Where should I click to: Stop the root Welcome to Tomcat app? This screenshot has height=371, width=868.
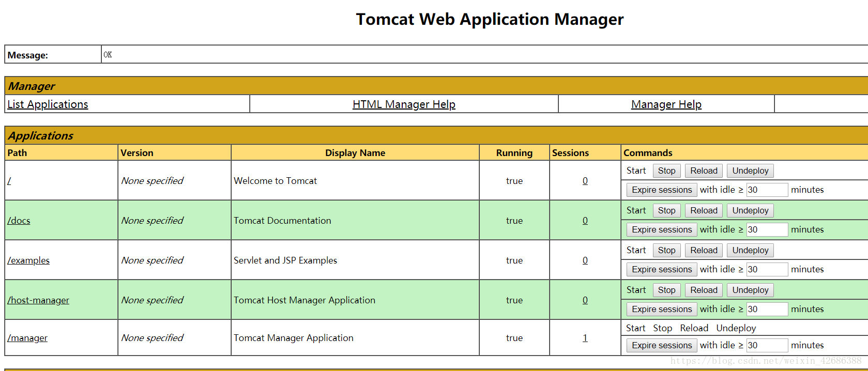pyautogui.click(x=666, y=171)
